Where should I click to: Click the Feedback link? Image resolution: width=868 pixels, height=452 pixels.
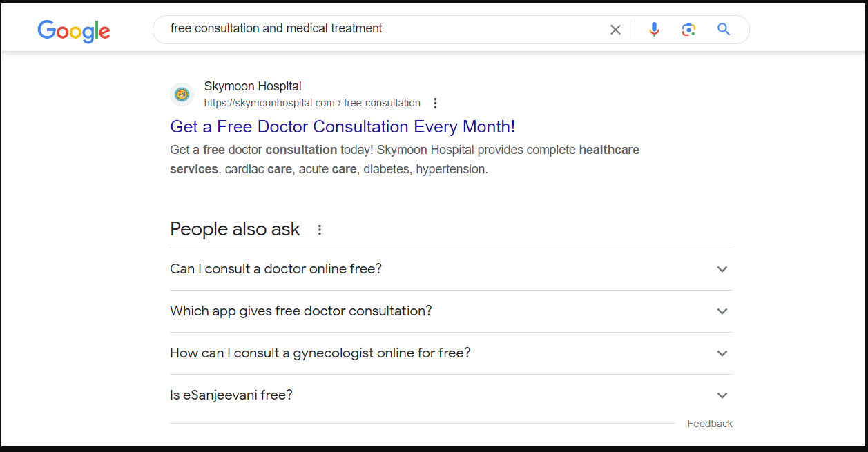[710, 424]
